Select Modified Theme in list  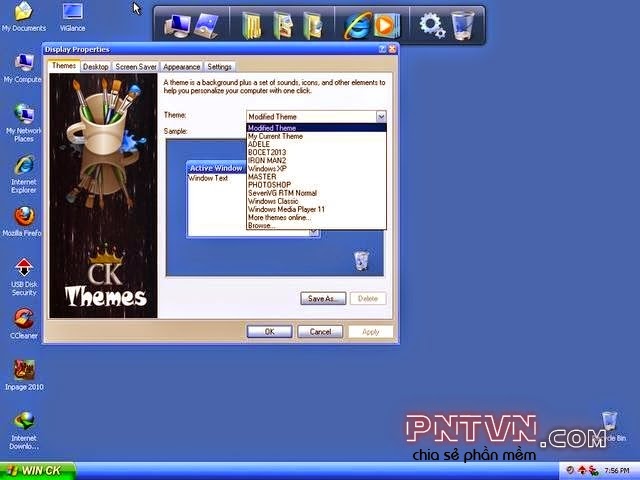pos(316,128)
